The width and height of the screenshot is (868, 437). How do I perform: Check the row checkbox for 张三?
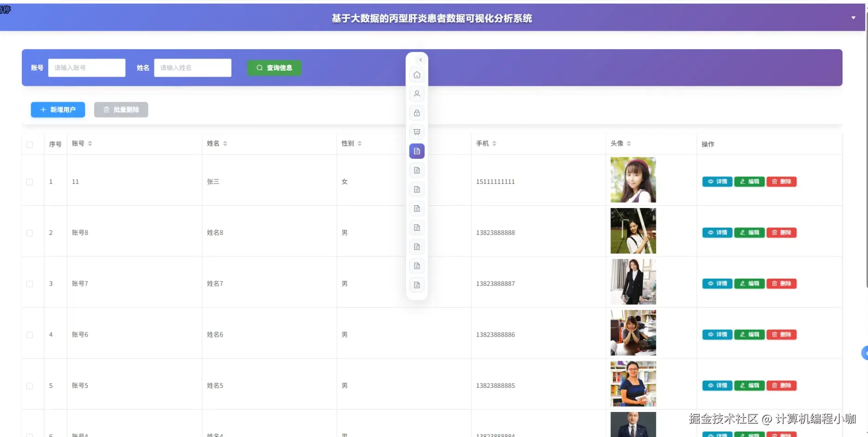(x=30, y=182)
